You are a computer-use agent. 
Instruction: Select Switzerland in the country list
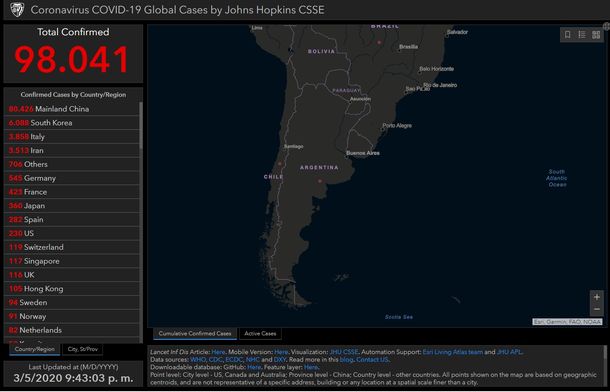(x=71, y=247)
